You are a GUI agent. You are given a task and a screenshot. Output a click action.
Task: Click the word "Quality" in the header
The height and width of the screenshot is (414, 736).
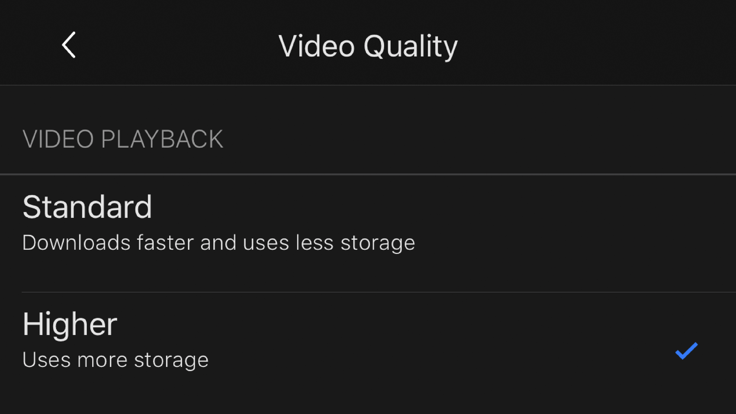pyautogui.click(x=410, y=47)
